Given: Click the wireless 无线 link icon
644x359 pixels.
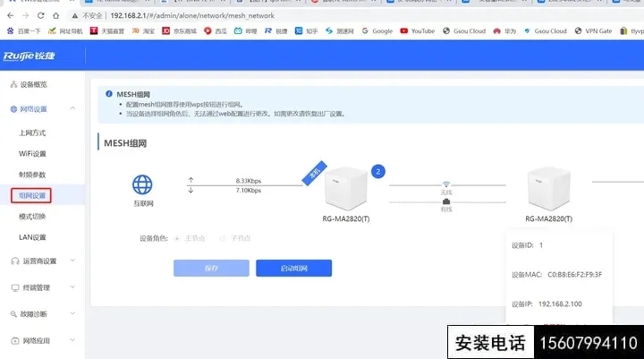Looking at the screenshot, I should (x=446, y=184).
